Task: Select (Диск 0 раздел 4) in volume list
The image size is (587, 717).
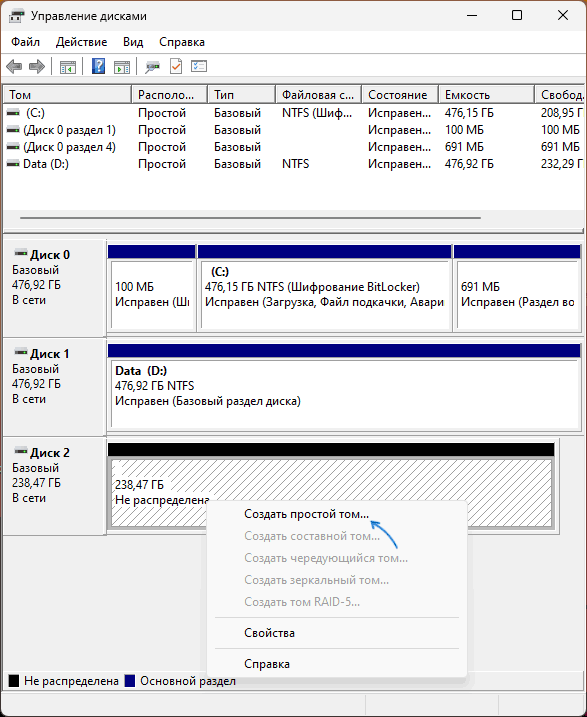Action: click(69, 147)
